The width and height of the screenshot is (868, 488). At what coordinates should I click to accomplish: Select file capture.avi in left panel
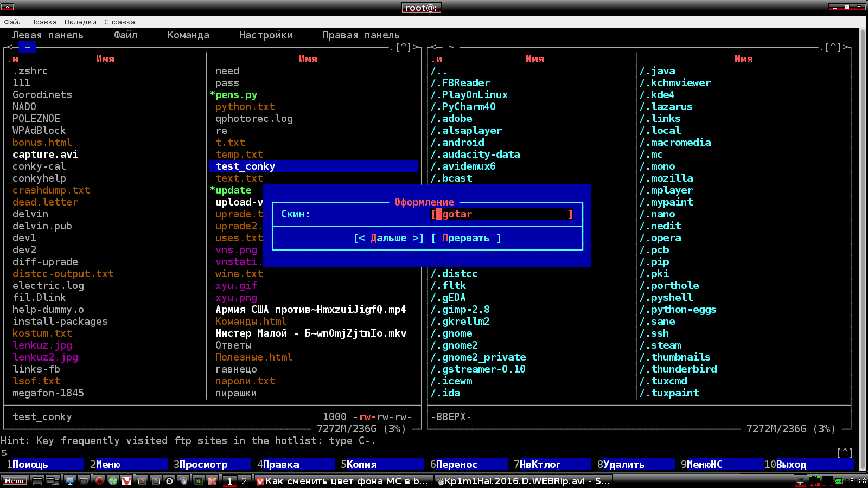[46, 155]
